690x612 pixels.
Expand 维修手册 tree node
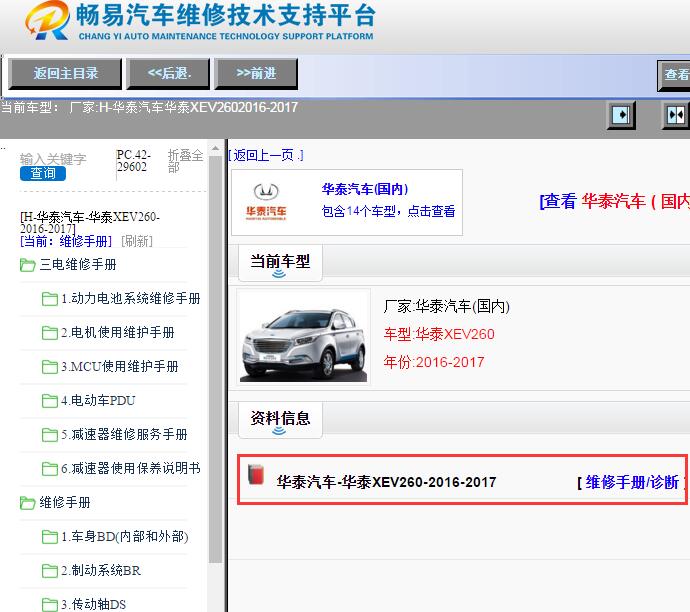coord(65,502)
